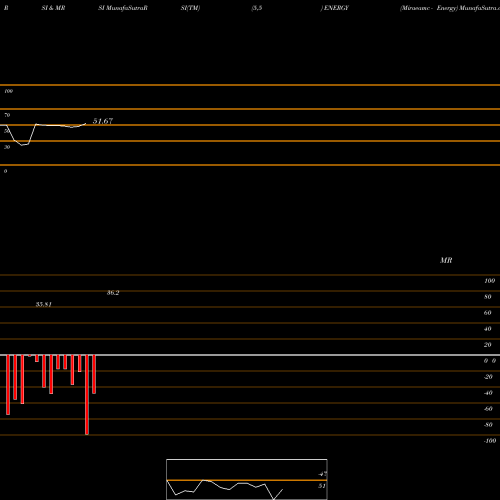The width and height of the screenshot is (500, 500).
Task: Click the ENERGY header text
Action: pyautogui.click(x=335, y=8)
